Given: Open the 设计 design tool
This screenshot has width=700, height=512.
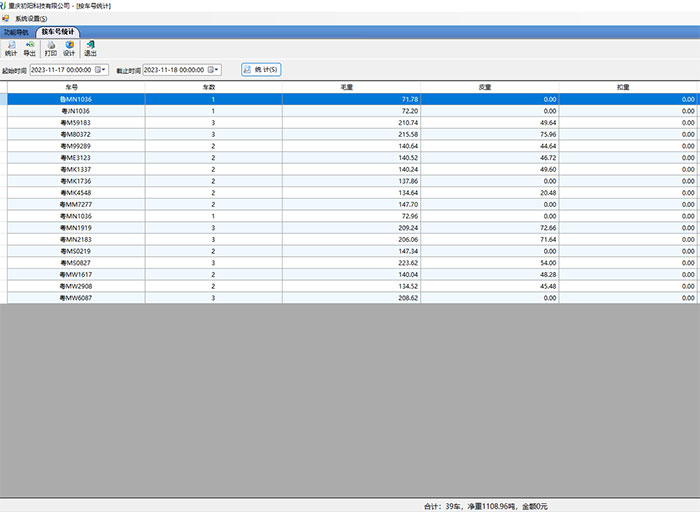Looking at the screenshot, I should [x=69, y=48].
